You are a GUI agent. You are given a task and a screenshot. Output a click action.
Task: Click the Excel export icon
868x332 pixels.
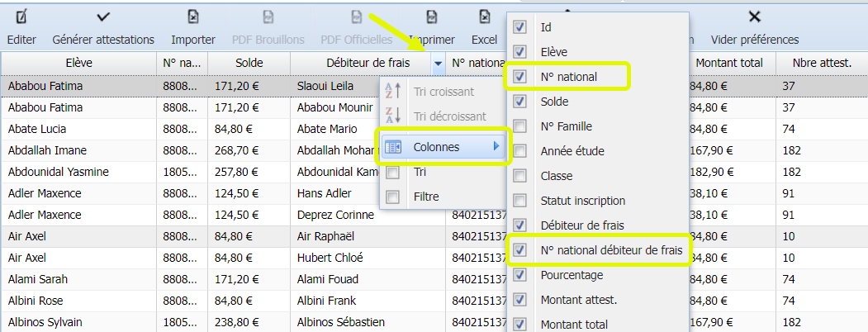(x=484, y=17)
